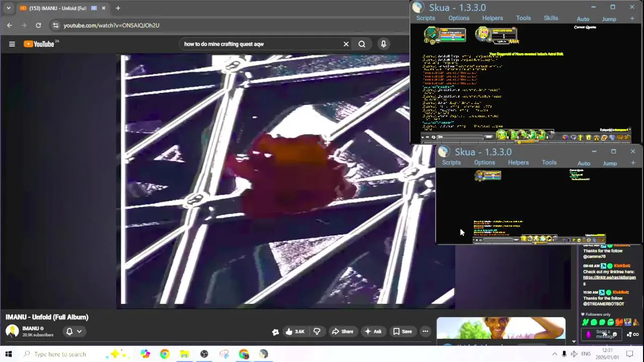Viewport: 644px width, 362px height.
Task: Start voice search with the microphone
Action: tap(383, 44)
